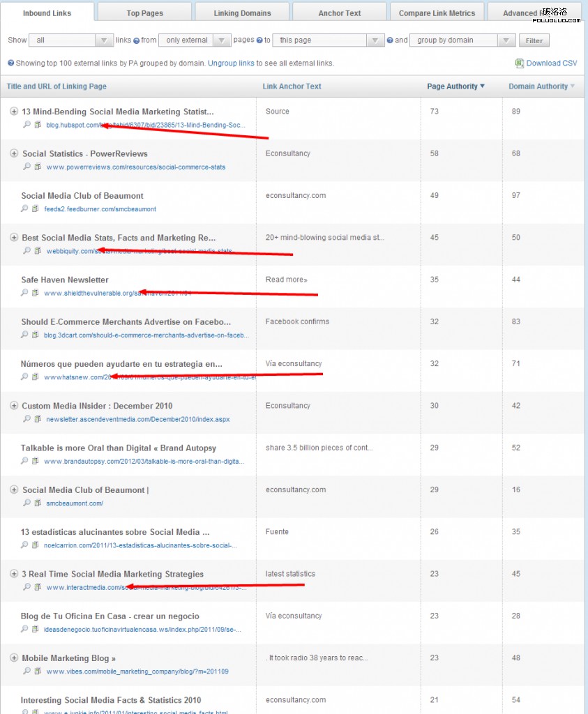Viewport: 588px width, 714px height.
Task: Expand the '13 Mind-Bending Social Media' row
Action: point(14,112)
